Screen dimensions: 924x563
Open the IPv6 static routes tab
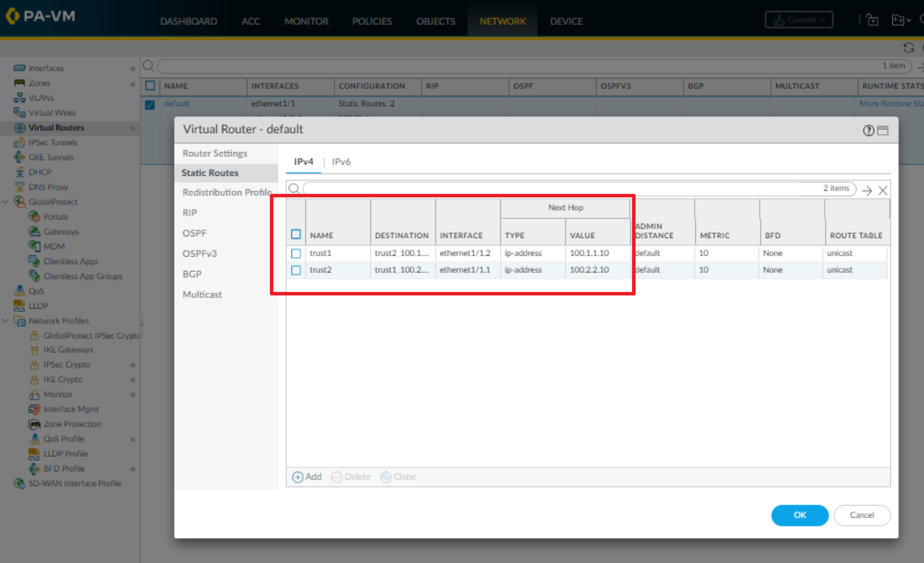341,162
